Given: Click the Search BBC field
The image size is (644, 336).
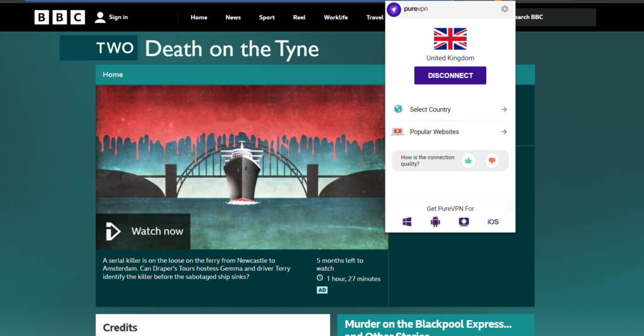Looking at the screenshot, I should [553, 18].
